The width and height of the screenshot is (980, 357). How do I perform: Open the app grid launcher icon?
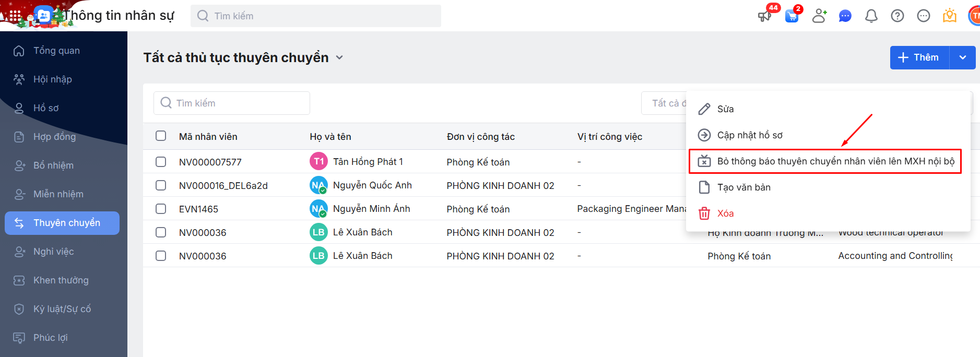point(15,16)
